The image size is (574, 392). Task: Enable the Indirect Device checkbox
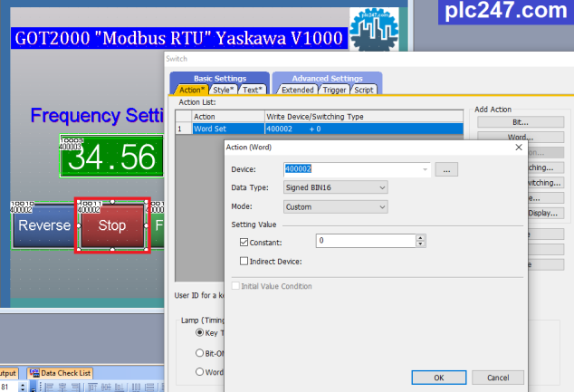pyautogui.click(x=244, y=261)
